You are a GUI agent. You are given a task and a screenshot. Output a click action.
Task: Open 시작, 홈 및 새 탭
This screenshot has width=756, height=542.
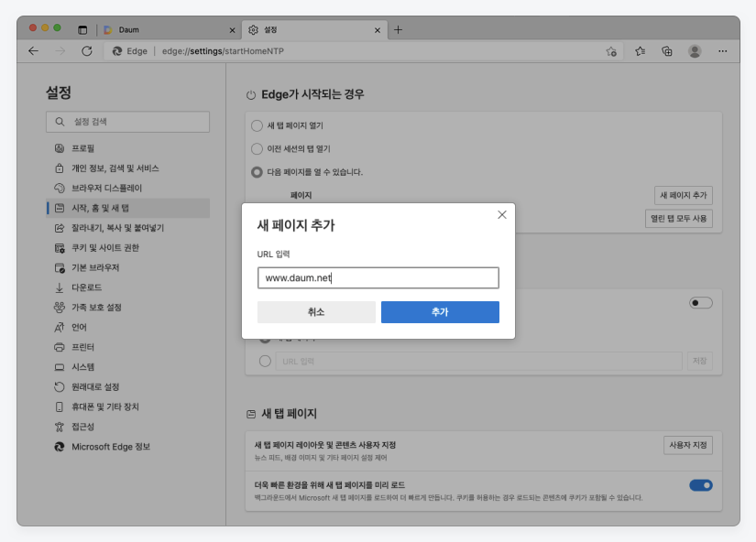pyautogui.click(x=127, y=208)
